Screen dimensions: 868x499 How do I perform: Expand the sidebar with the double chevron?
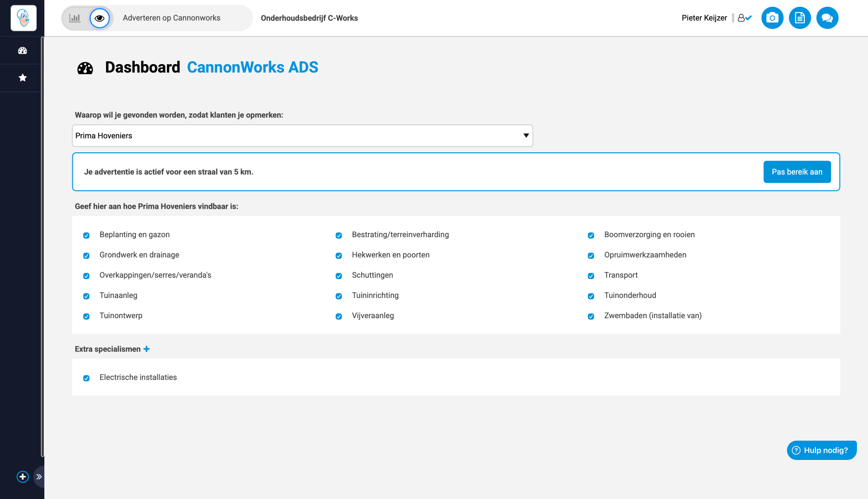[x=39, y=477]
